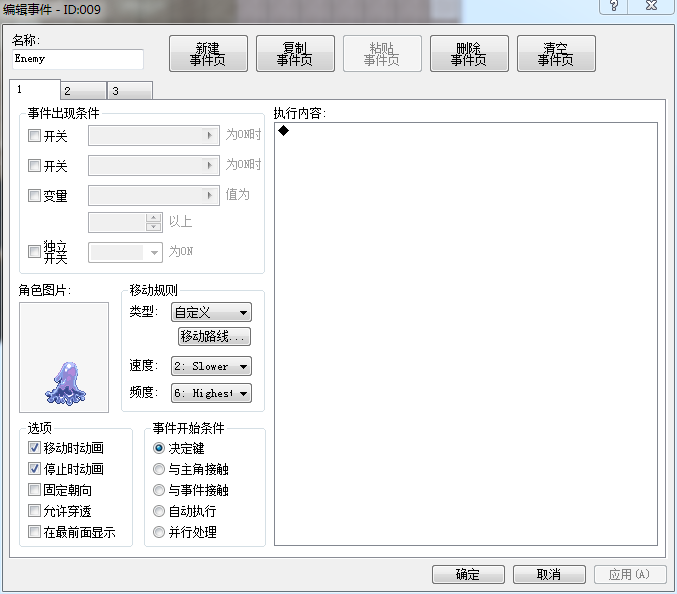Select the 并行处理 trigger radio button
The height and width of the screenshot is (594, 677).
click(159, 532)
